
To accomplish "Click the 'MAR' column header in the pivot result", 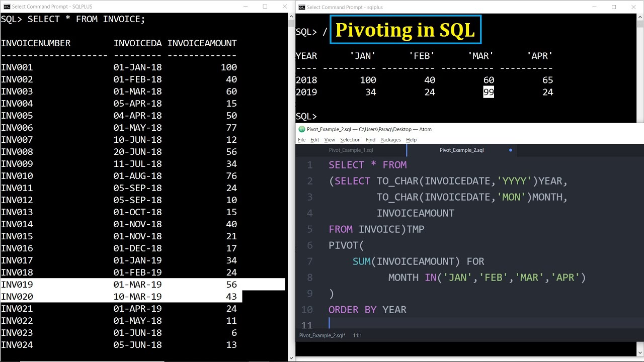I will pyautogui.click(x=480, y=56).
